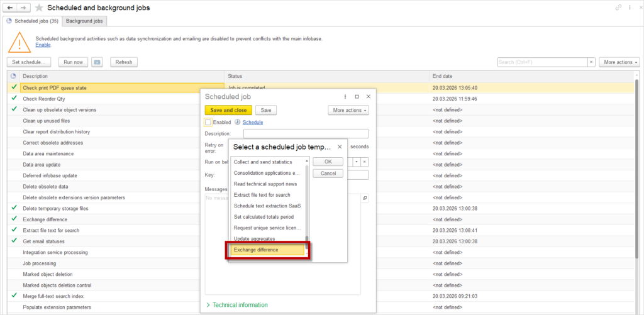
Task: Click the Save and close button
Action: point(228,110)
